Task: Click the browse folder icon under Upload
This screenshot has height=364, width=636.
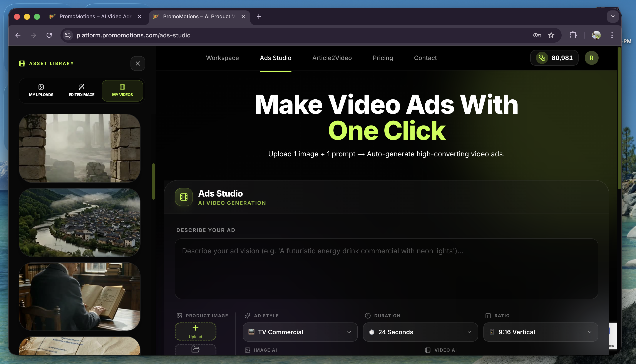Action: (x=195, y=349)
